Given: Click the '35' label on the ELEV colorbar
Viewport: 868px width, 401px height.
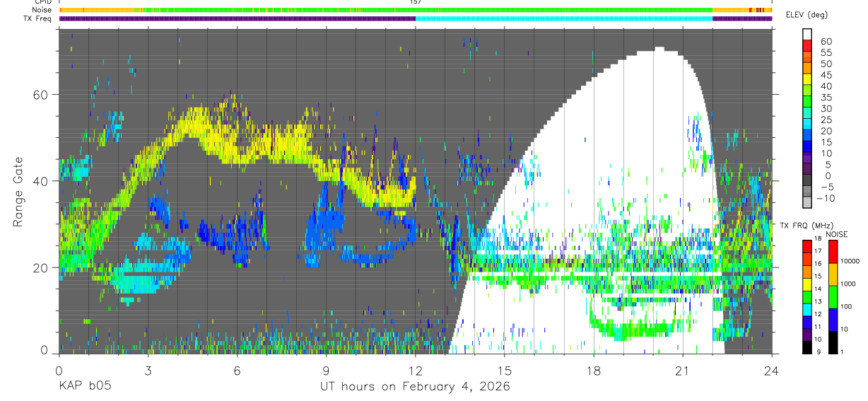Looking at the screenshot, I should click(826, 98).
